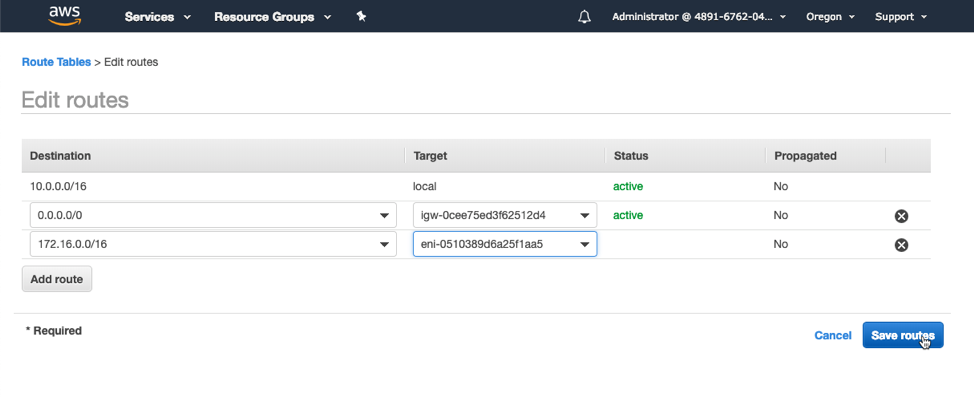
Task: Open the notifications bell icon
Action: (584, 17)
